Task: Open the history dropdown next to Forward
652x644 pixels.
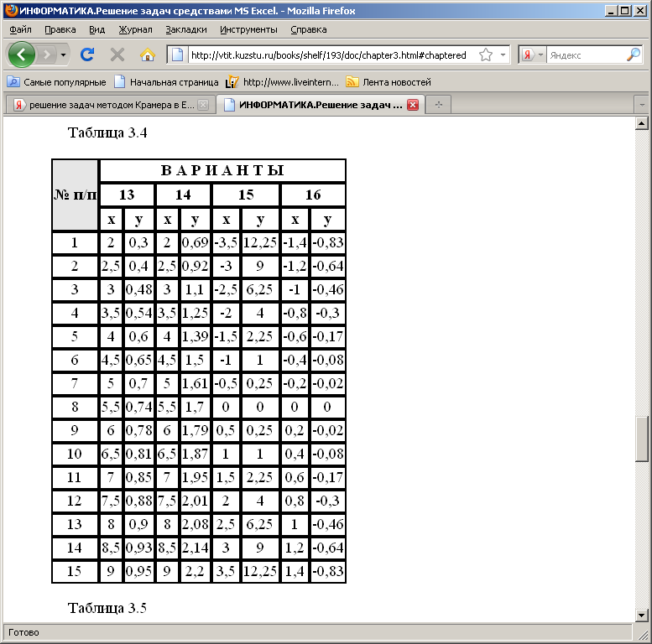Action: point(63,55)
